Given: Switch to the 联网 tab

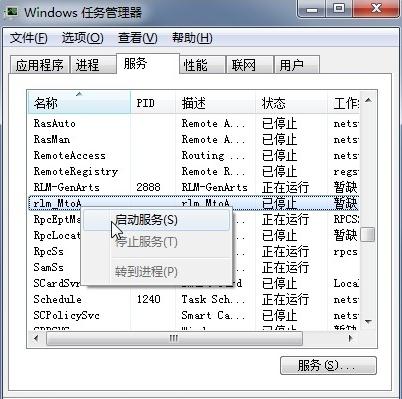Looking at the screenshot, I should [x=249, y=65].
